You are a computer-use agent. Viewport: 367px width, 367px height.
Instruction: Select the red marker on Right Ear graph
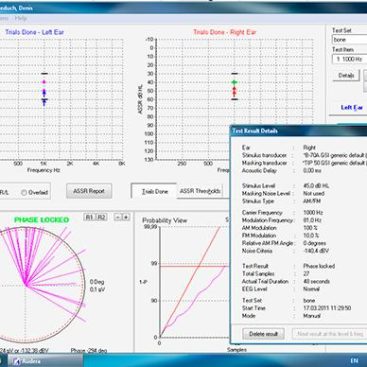(235, 91)
